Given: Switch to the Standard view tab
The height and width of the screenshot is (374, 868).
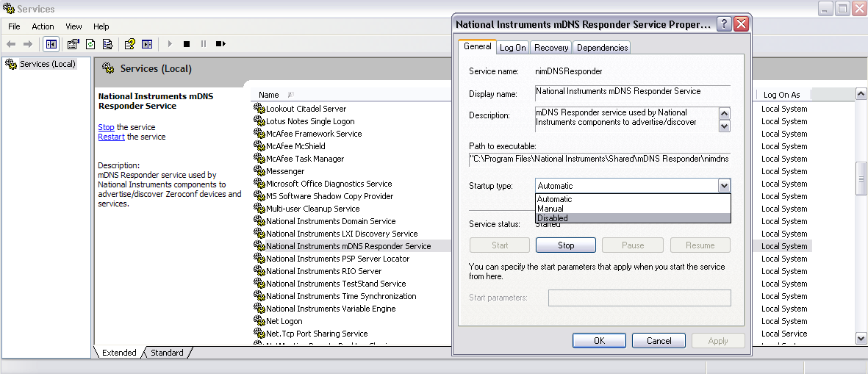Looking at the screenshot, I should [167, 353].
